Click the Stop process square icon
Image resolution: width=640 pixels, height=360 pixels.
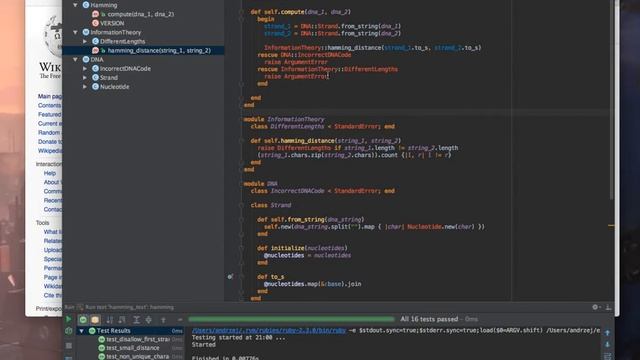pos(69,345)
